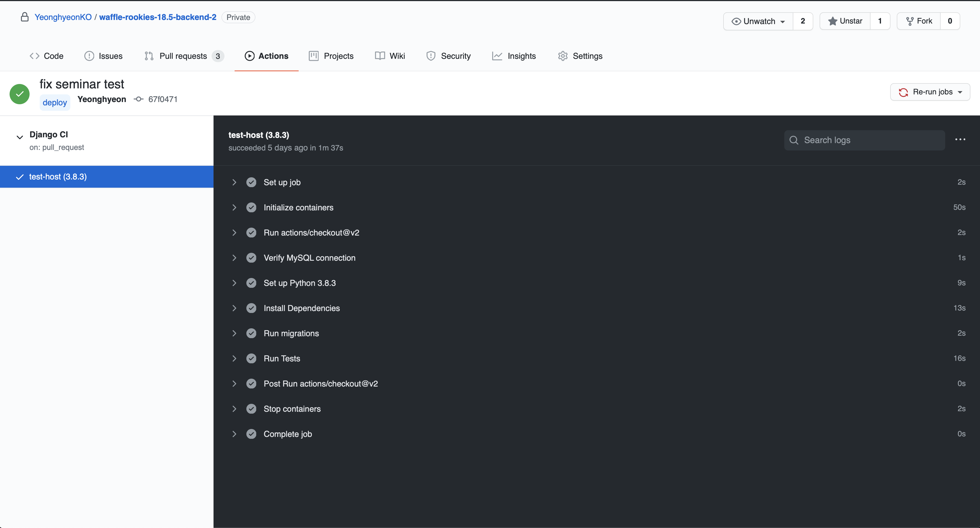Open the log options kebab menu
Image resolution: width=980 pixels, height=528 pixels.
click(x=960, y=140)
